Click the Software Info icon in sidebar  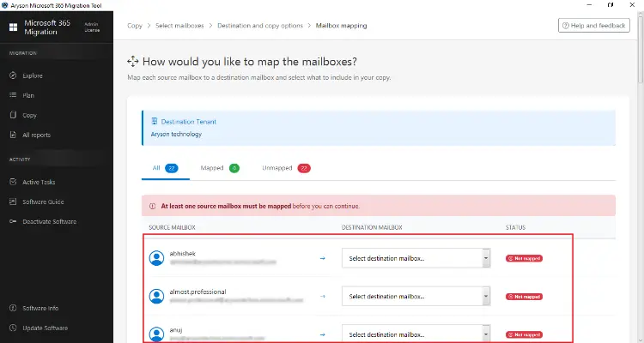click(x=13, y=308)
